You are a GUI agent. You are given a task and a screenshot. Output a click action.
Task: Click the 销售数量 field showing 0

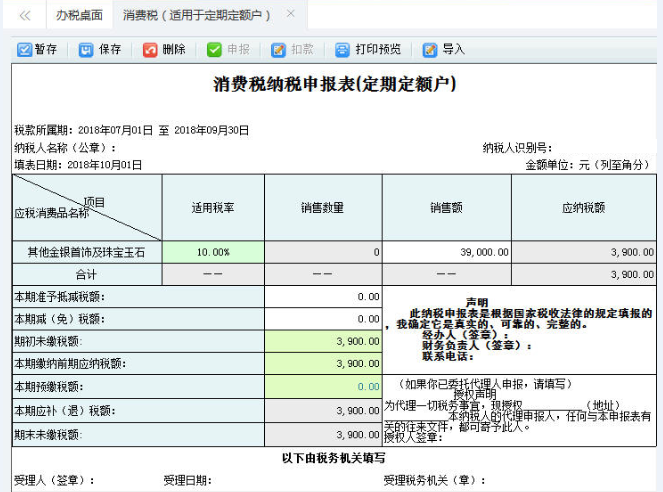coord(322,252)
